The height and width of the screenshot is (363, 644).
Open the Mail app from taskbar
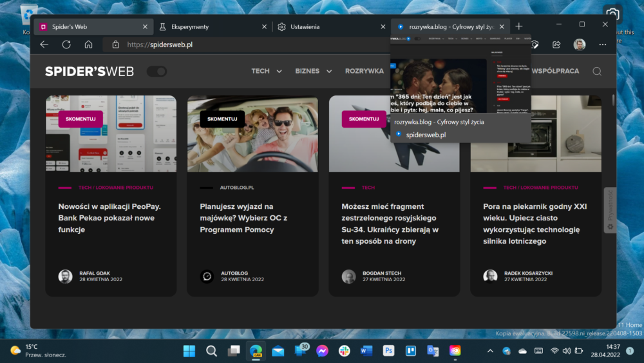click(278, 351)
